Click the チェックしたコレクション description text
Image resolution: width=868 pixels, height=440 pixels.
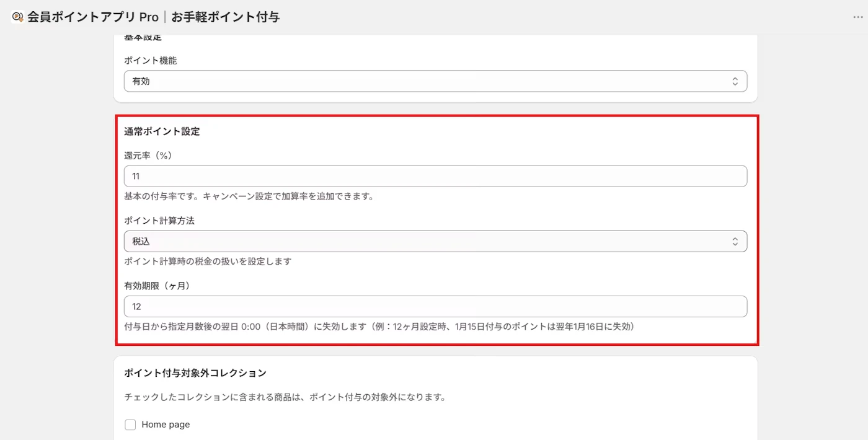pos(285,397)
